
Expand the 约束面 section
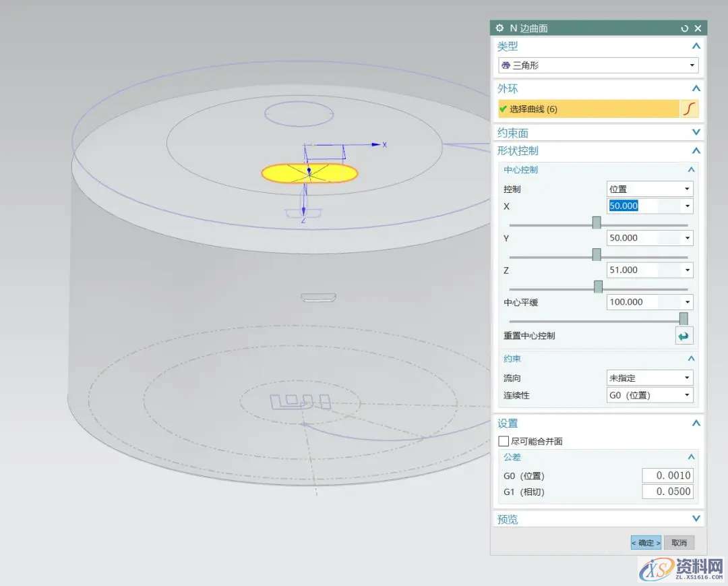(x=696, y=132)
